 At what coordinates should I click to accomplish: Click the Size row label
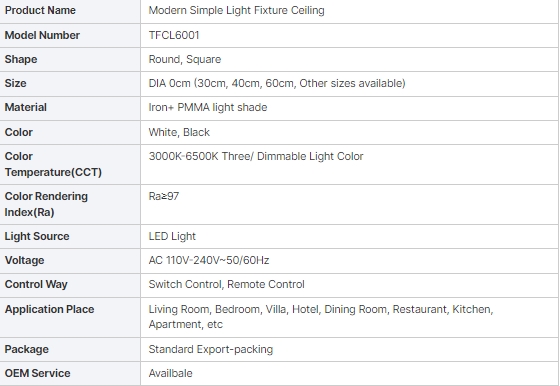point(15,83)
